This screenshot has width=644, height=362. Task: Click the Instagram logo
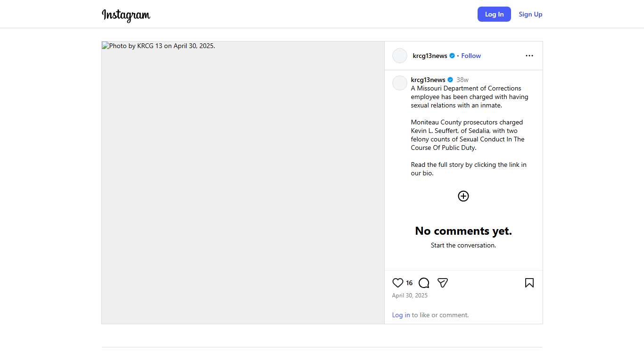(126, 15)
